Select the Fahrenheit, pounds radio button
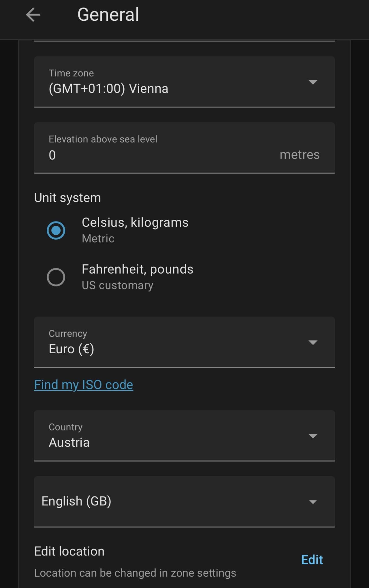369x588 pixels. (56, 277)
